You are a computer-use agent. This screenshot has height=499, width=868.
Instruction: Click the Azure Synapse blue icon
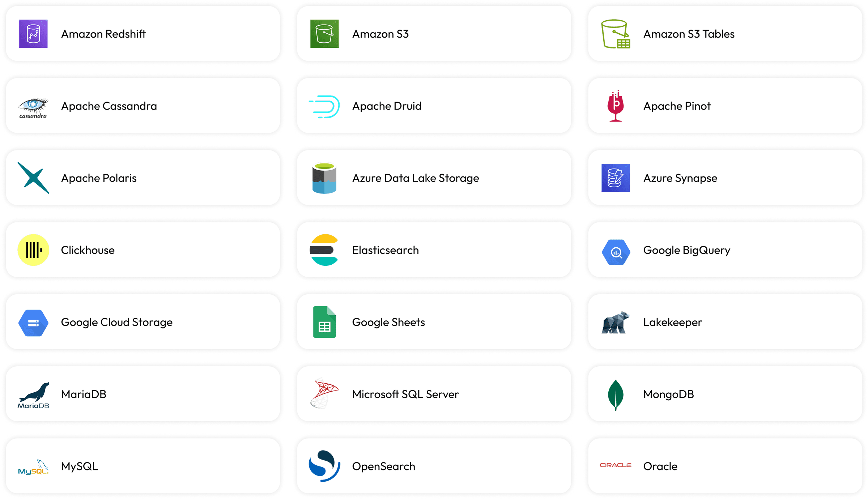(x=616, y=178)
